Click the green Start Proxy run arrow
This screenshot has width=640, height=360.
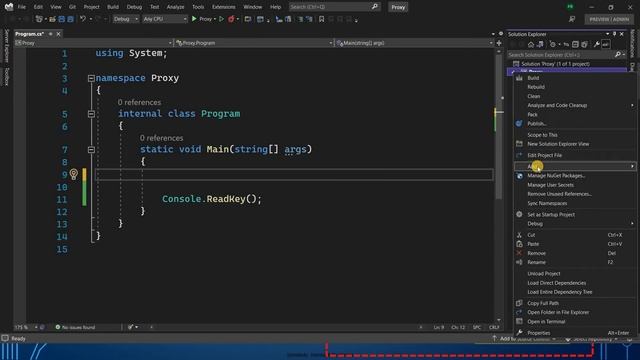tap(194, 19)
